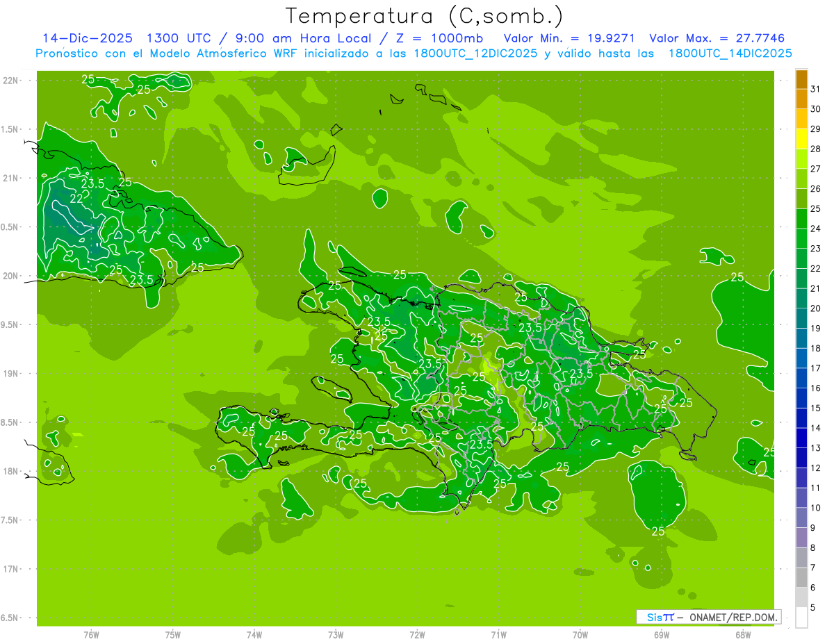Image resolution: width=834 pixels, height=644 pixels.
Task: Click the '72W' longitude axis label
Action: [x=417, y=634]
